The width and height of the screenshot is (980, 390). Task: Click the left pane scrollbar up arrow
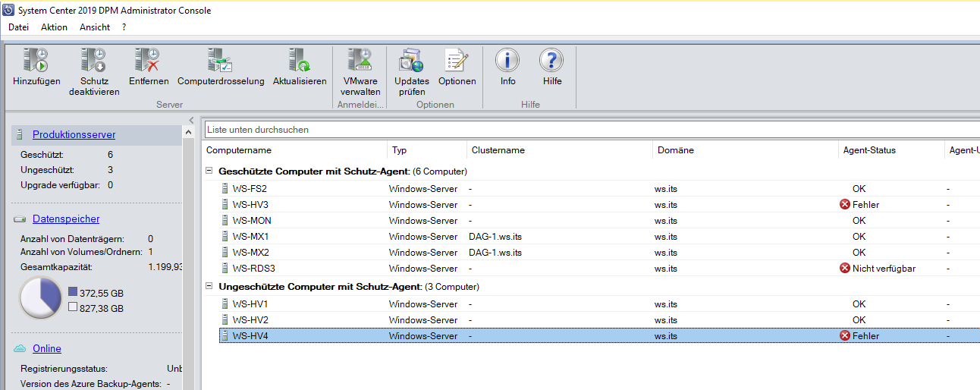189,133
